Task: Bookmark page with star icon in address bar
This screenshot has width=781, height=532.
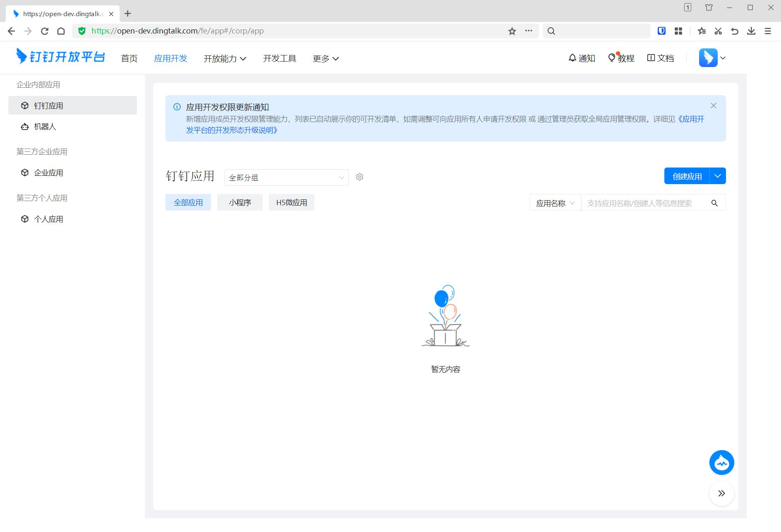Action: (x=512, y=31)
